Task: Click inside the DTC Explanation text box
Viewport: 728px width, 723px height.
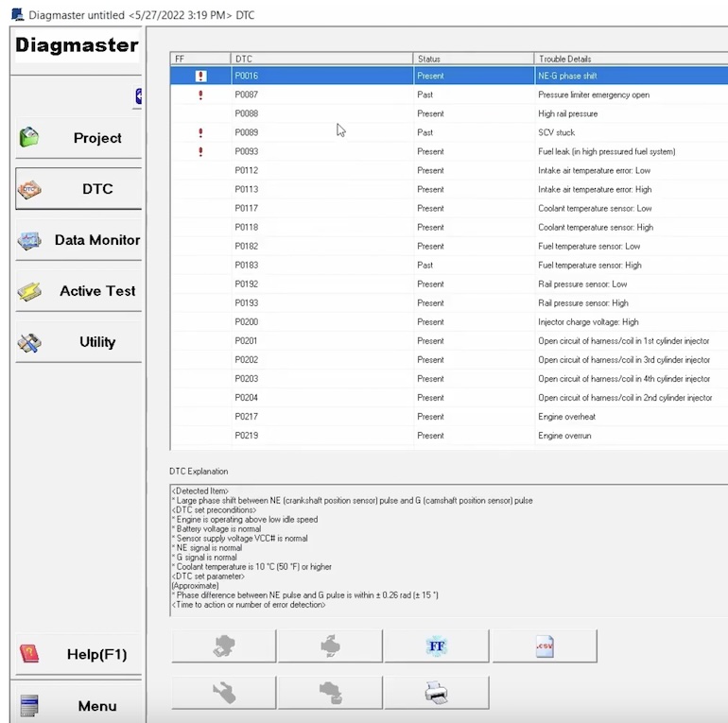Action: point(444,548)
